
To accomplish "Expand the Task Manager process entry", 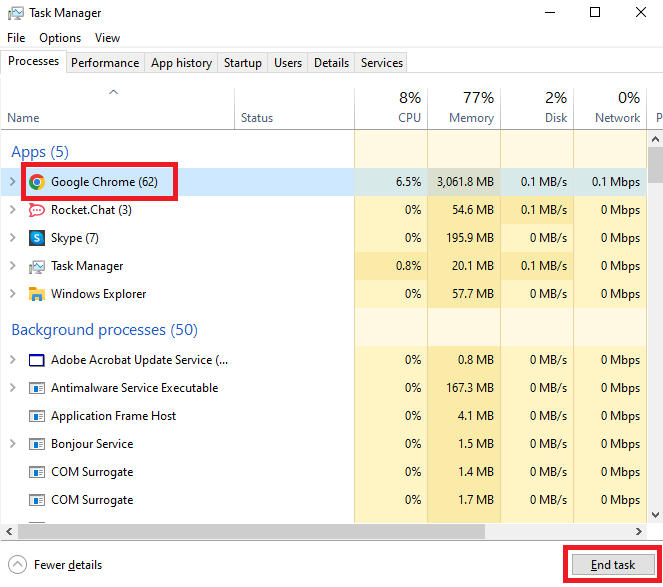I will [13, 266].
